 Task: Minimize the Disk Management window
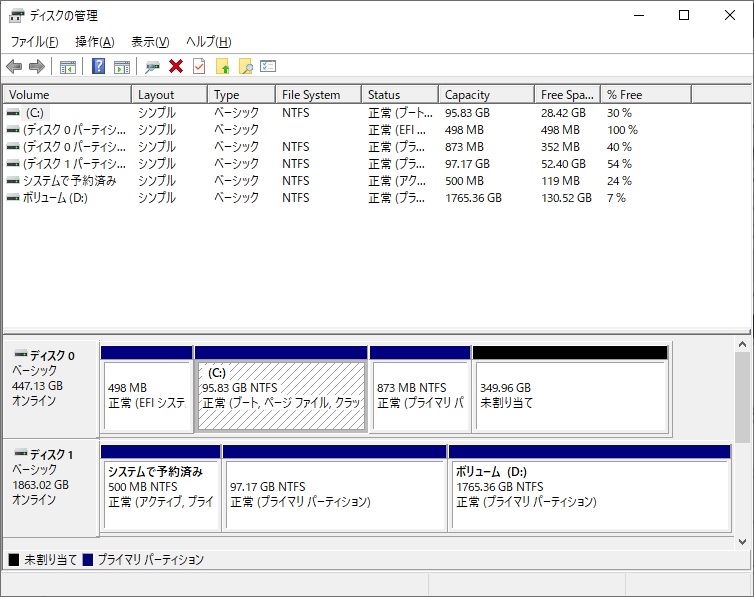click(639, 15)
